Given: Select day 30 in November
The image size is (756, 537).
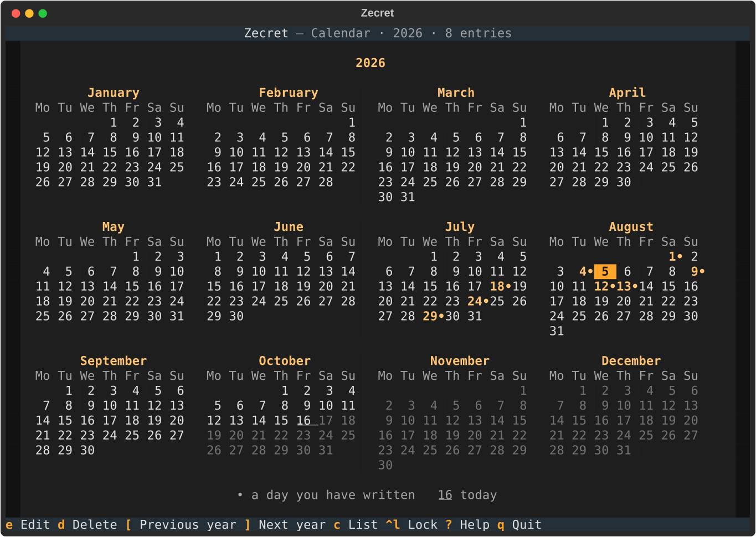Looking at the screenshot, I should tap(385, 465).
